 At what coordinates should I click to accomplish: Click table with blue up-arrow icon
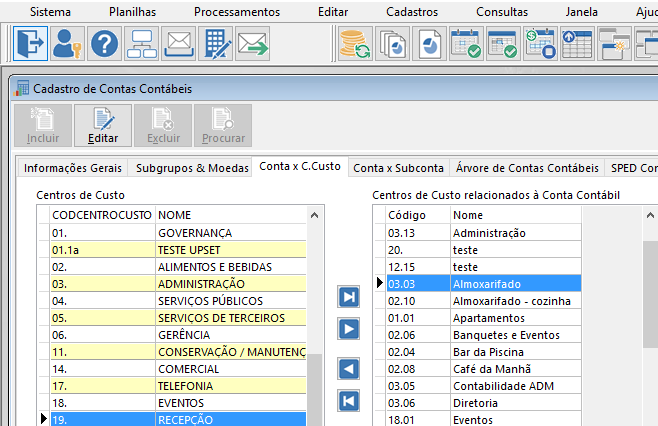(577, 43)
